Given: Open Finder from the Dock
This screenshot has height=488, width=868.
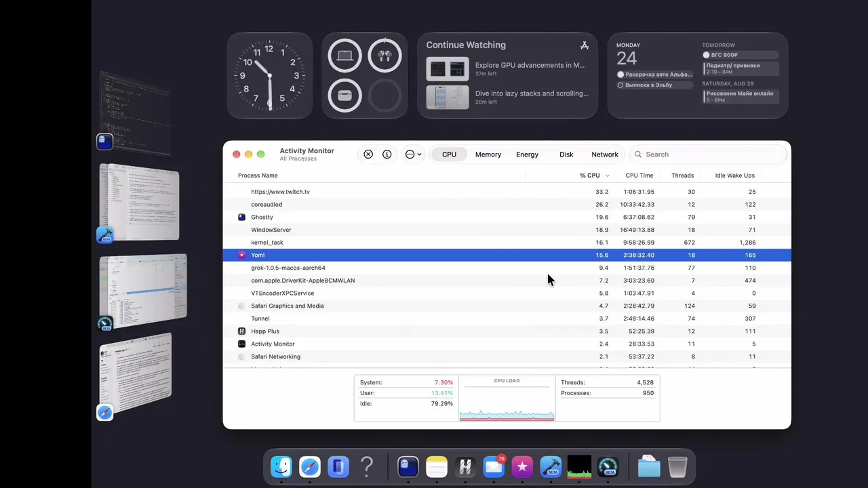Looking at the screenshot, I should pyautogui.click(x=281, y=467).
